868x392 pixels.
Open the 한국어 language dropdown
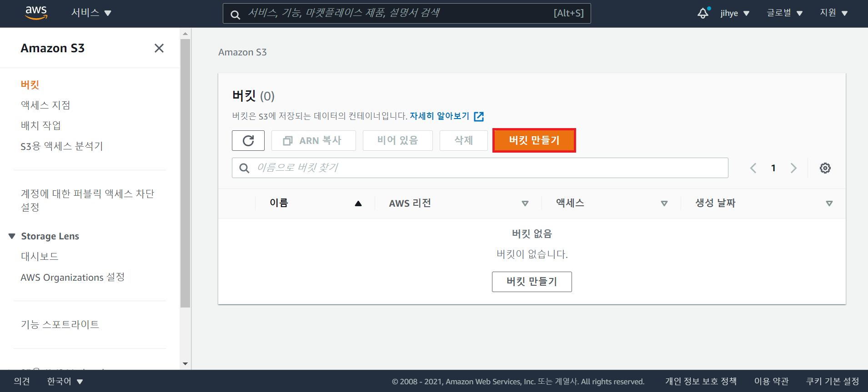65,381
